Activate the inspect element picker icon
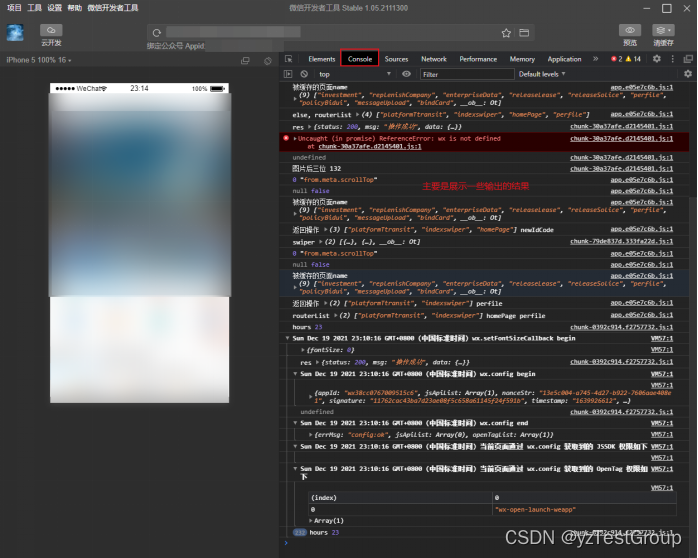 [288, 59]
